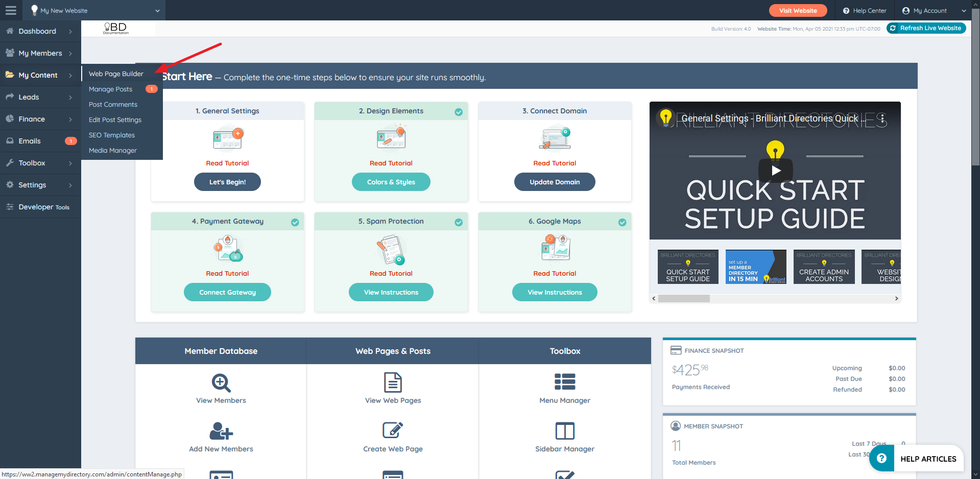Screen dimensions: 980x479
Task: Click the My Content folder icon
Action: pos(10,75)
